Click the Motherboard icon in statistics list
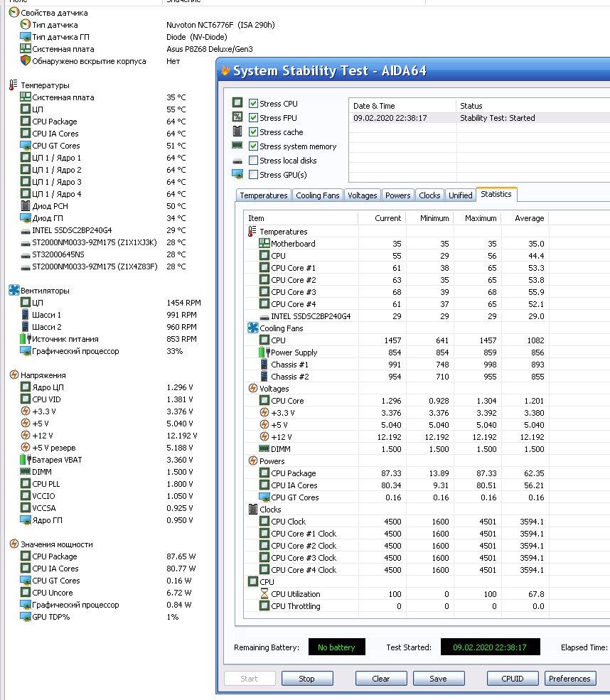Image resolution: width=610 pixels, height=700 pixels. [x=264, y=243]
